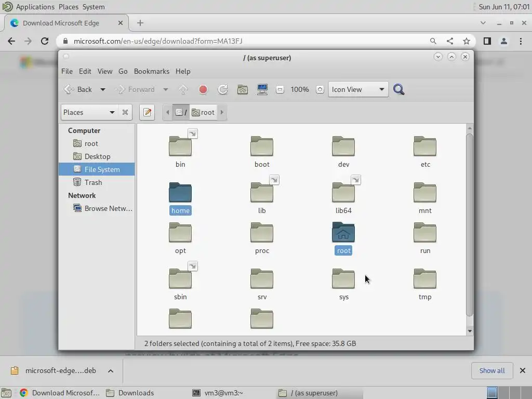Image resolution: width=532 pixels, height=399 pixels.
Task: Open Back history dropdown arrow
Action: click(102, 89)
